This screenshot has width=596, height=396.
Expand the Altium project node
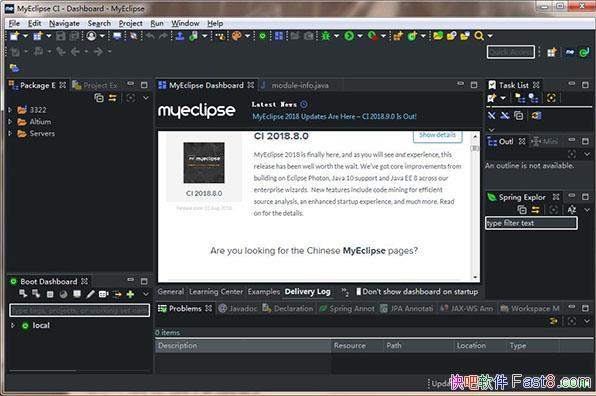(10, 122)
